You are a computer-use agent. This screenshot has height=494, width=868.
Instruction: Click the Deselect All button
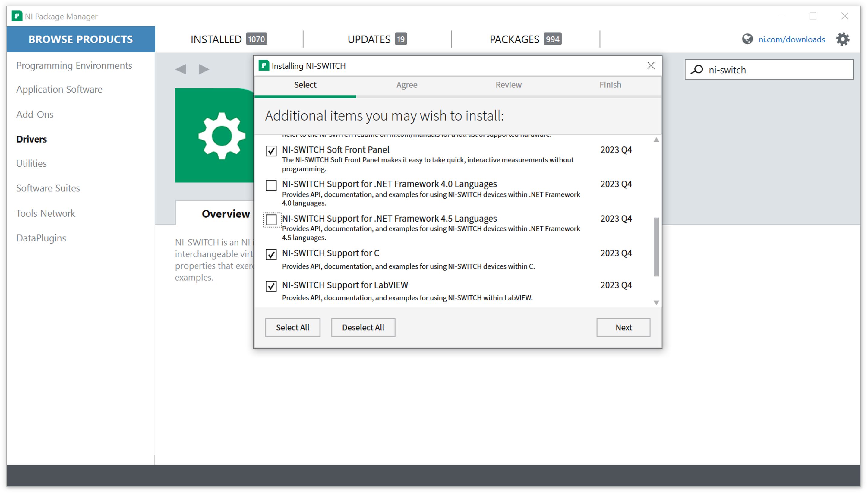363,327
